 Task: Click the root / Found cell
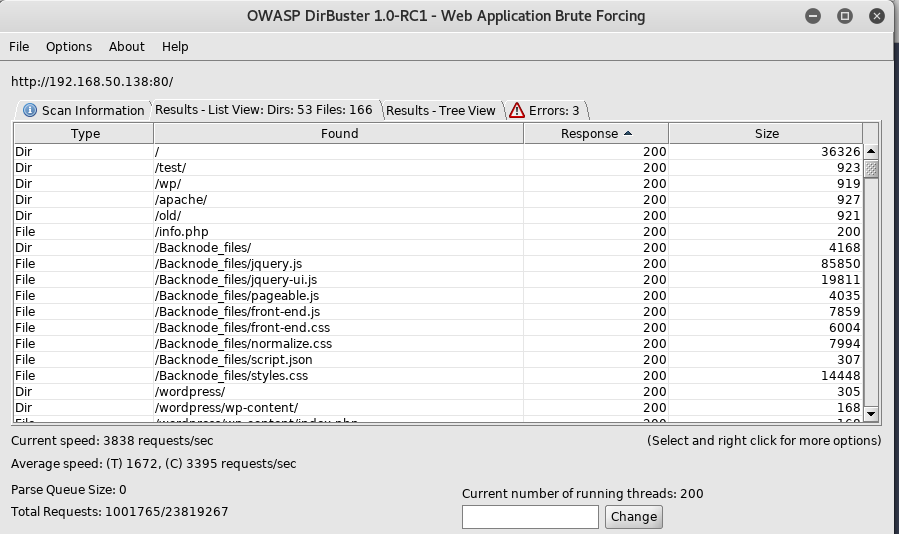click(x=339, y=151)
